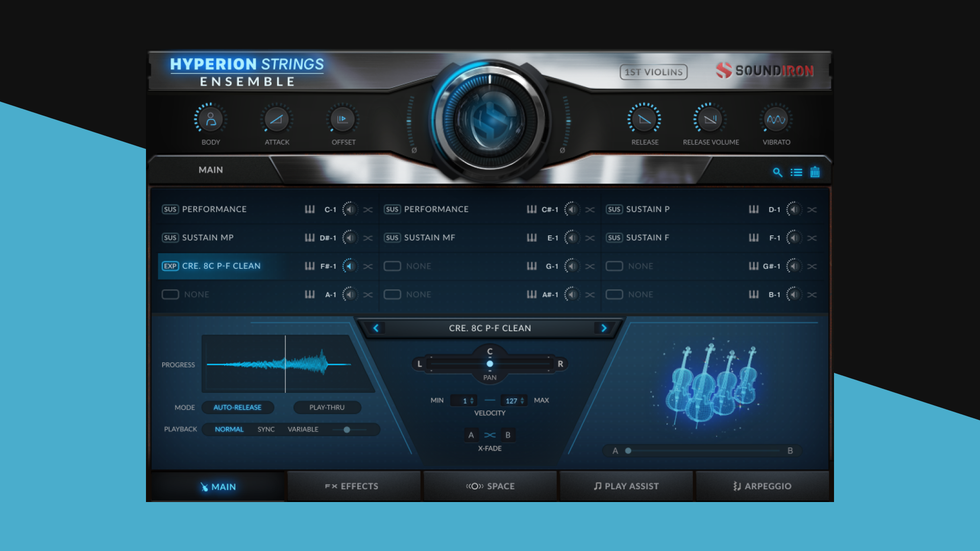Select Variable playback

coord(303,429)
